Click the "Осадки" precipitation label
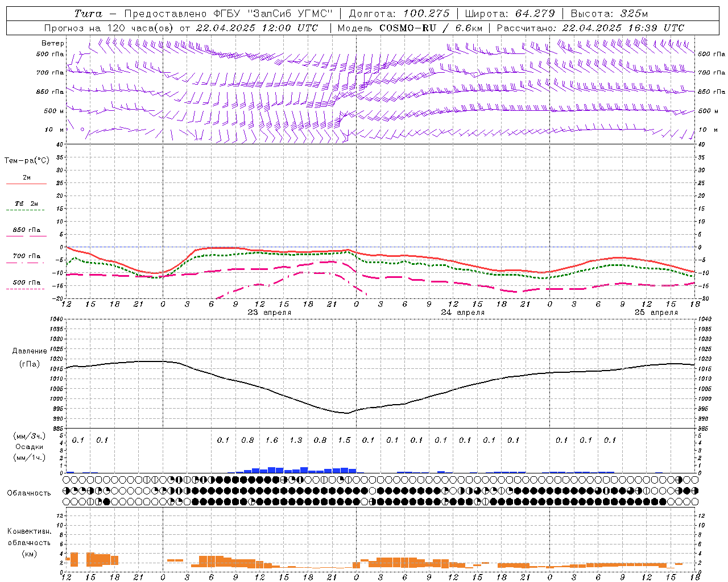Screen dimensions: 728x582 pyautogui.click(x=30, y=447)
